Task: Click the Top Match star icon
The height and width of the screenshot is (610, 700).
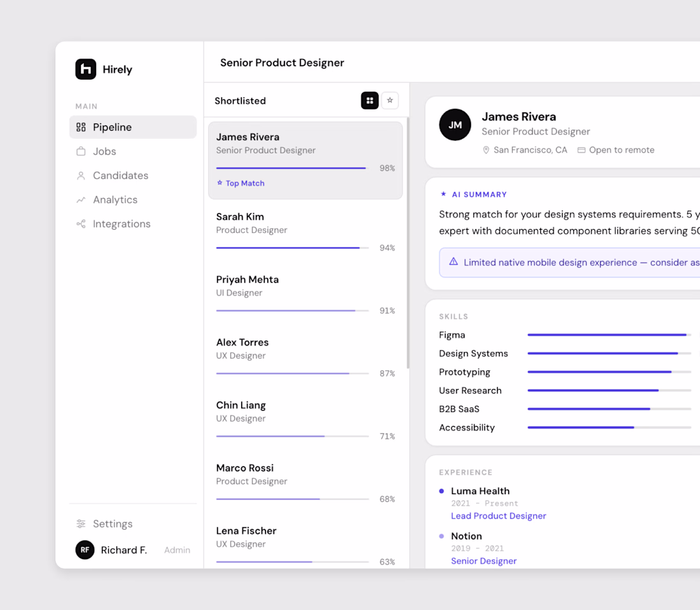Action: coord(220,183)
